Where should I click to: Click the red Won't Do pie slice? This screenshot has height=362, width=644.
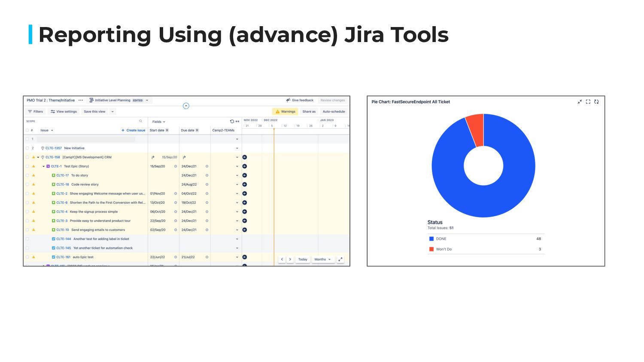click(x=476, y=130)
